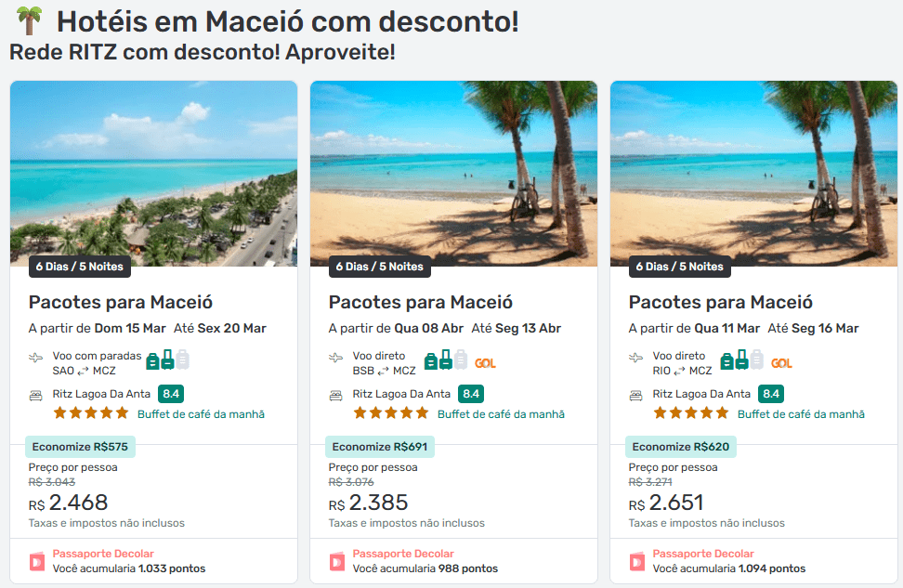Viewport: 903px width, 588px height.
Task: Click the bed icon in the 15 Mar package
Action: click(x=36, y=394)
